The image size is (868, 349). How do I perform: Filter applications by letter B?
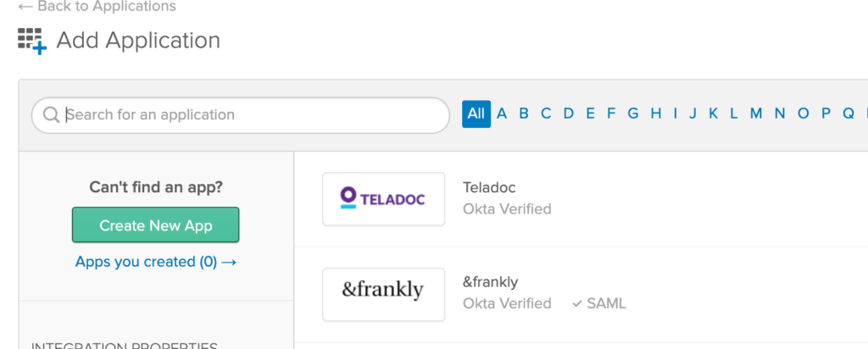[x=524, y=114]
